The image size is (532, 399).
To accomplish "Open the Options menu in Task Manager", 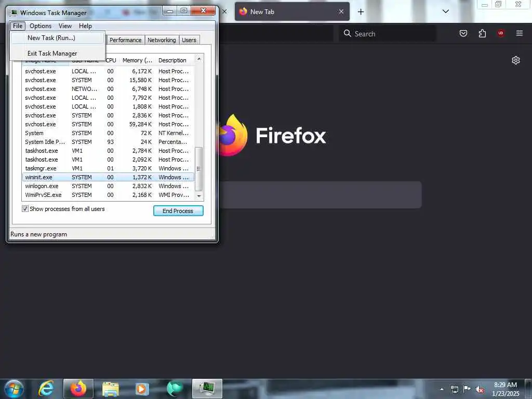I will tap(41, 26).
